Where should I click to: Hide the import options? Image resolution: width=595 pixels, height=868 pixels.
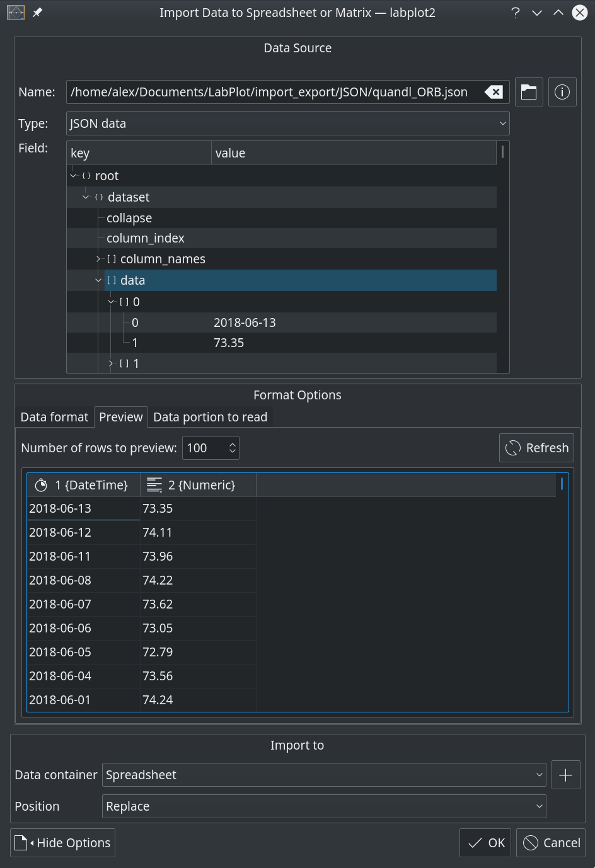[x=62, y=842]
